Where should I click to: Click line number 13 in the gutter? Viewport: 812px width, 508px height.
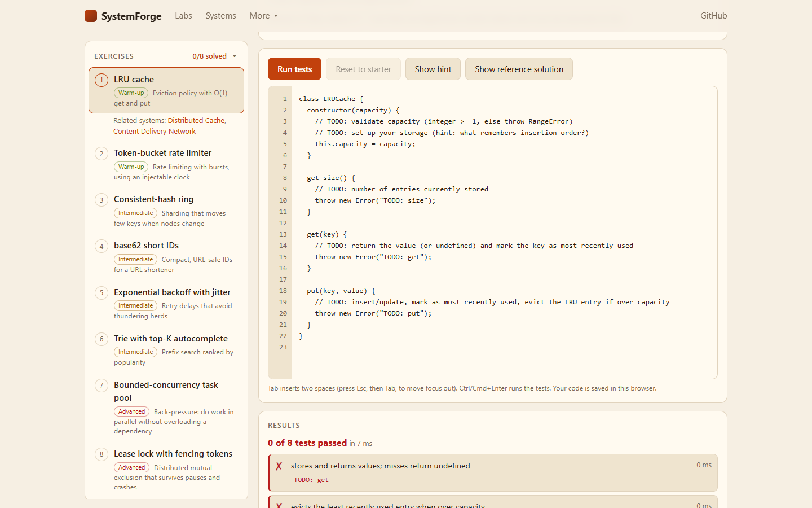[x=283, y=234]
